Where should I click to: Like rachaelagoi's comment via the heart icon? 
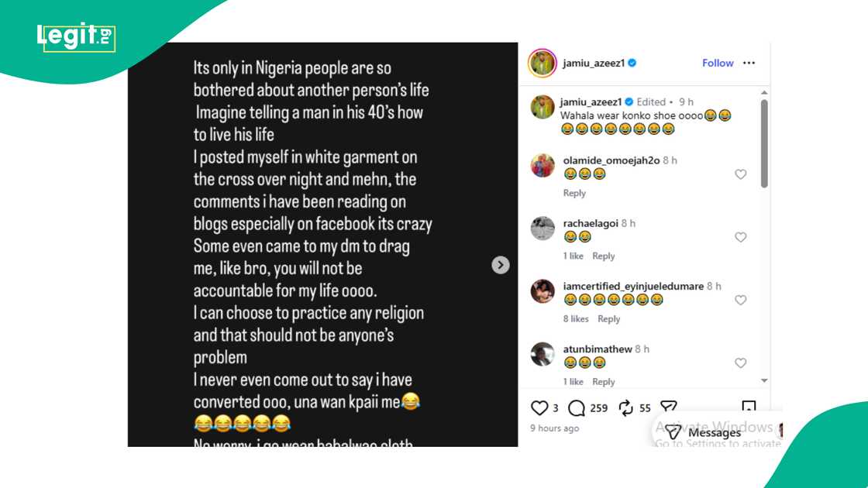(740, 237)
